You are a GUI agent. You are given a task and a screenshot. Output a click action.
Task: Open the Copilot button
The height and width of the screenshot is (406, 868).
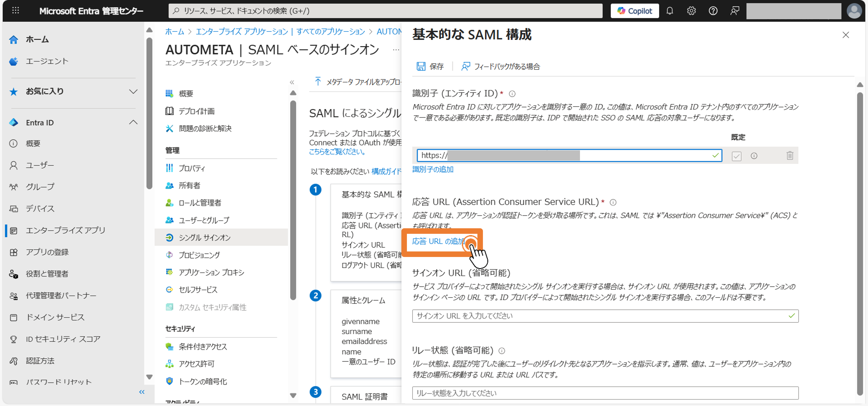point(634,11)
